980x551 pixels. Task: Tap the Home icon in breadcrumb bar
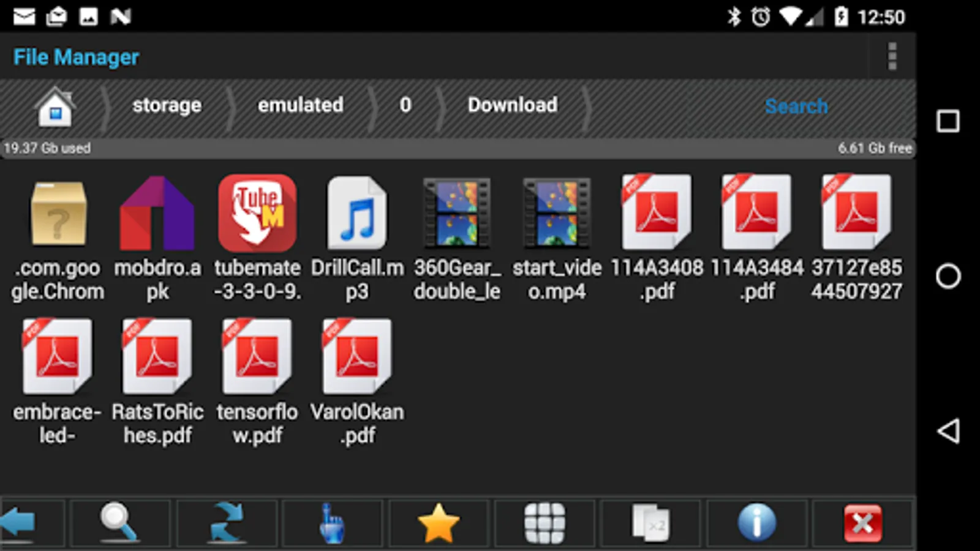(x=55, y=107)
